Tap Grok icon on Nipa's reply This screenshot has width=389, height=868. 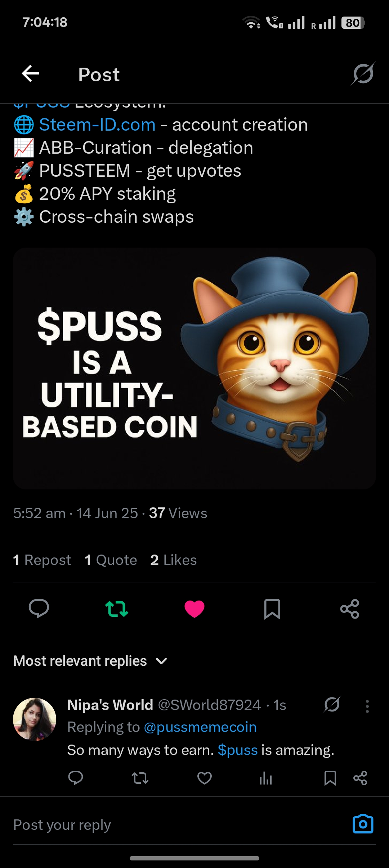click(x=332, y=705)
